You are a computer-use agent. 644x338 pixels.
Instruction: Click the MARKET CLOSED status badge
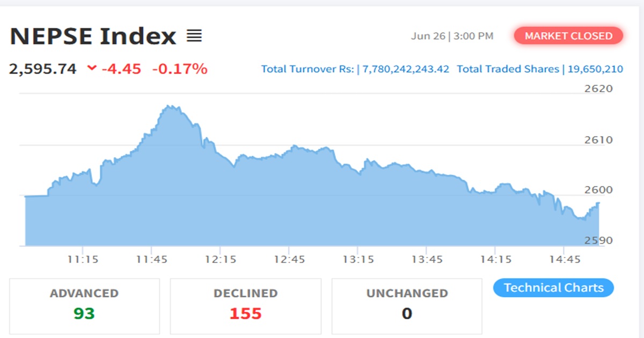(x=568, y=36)
